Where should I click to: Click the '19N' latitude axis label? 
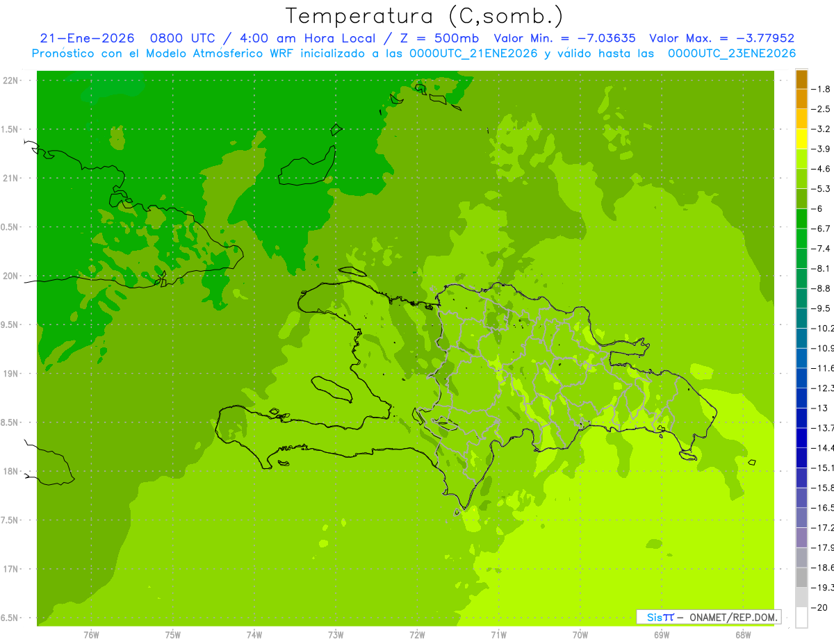coord(10,374)
